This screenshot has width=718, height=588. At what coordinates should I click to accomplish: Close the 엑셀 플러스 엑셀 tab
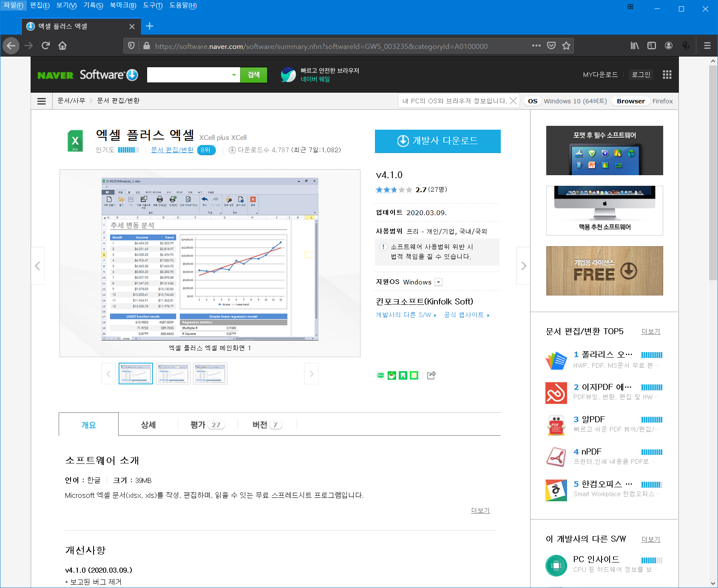point(132,26)
